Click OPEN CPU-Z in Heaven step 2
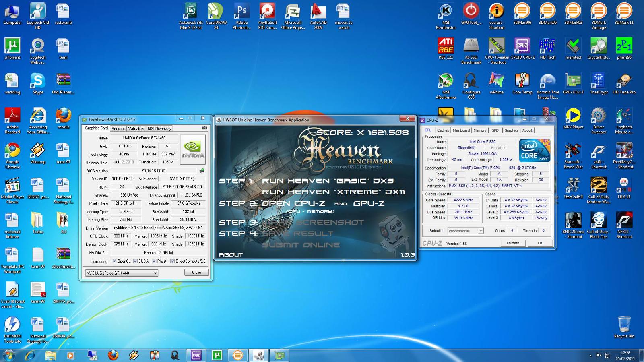The height and width of the screenshot is (362, 644). pyautogui.click(x=293, y=203)
